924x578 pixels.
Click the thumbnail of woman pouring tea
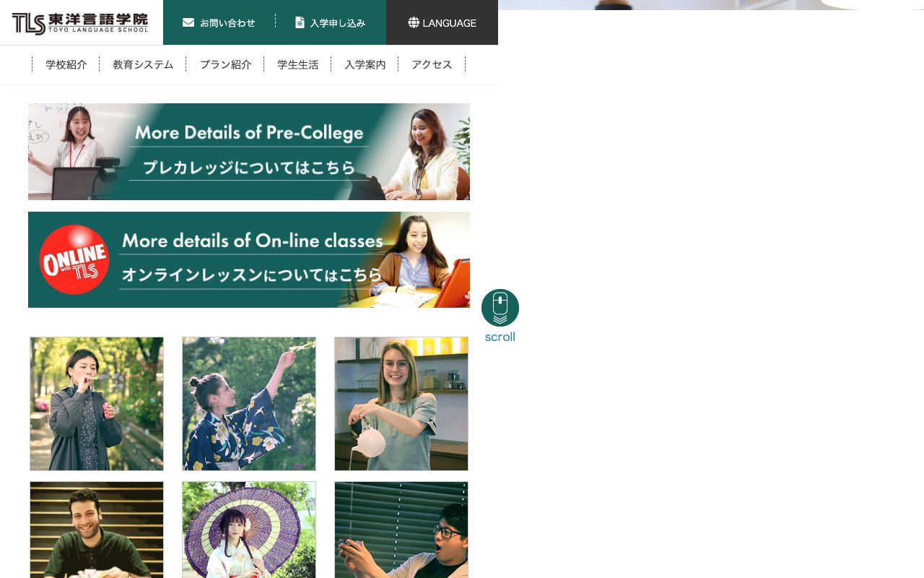(x=401, y=404)
